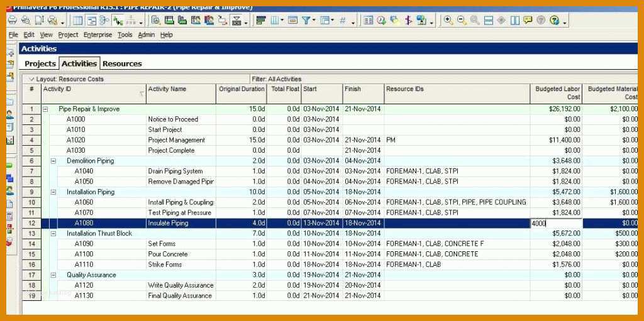Image resolution: width=644 pixels, height=321 pixels.
Task: Click the Activity Usage Profile icon
Action: pos(182,20)
